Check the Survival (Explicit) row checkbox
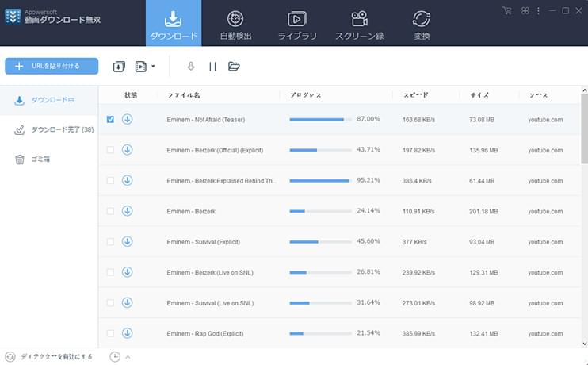Viewport: 588px width, 365px height. point(110,242)
